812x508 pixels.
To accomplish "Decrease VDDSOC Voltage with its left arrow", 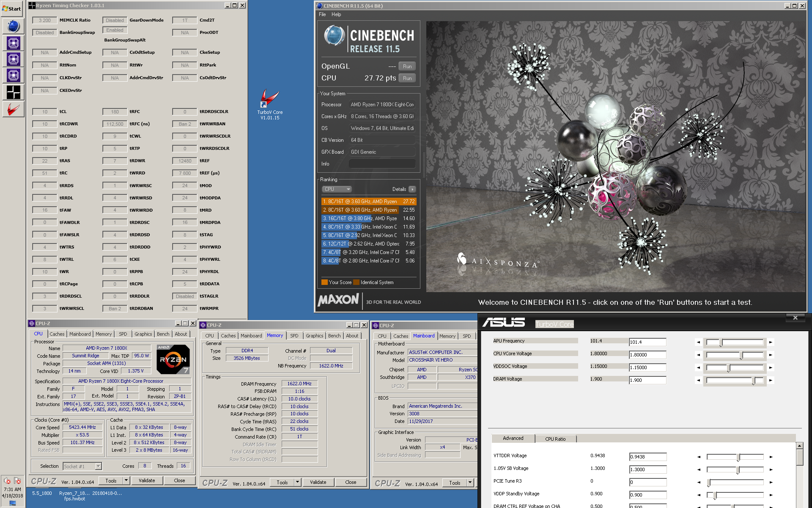I will (698, 367).
